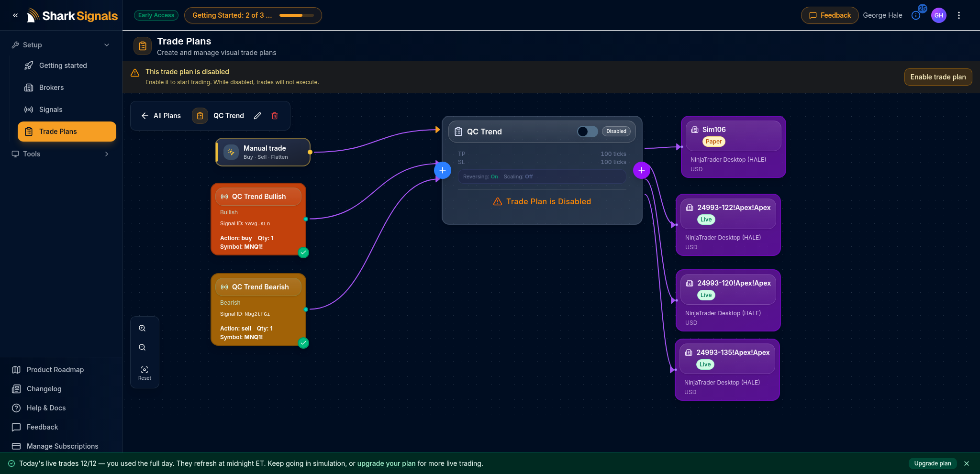Click the Live badge on 24993-122!Apex!Apex
The height and width of the screenshot is (474, 980).
pyautogui.click(x=706, y=220)
